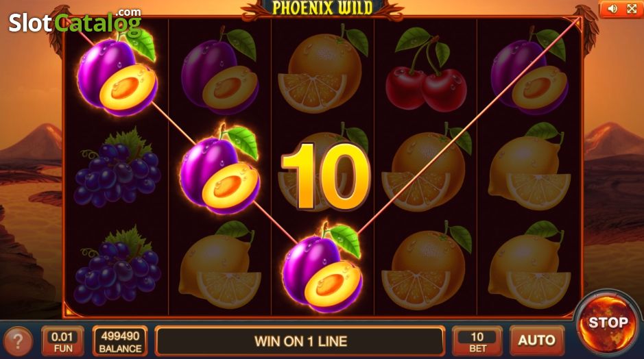644x359 pixels.
Task: Click the SlotCatalog.com logo
Action: [x=75, y=21]
